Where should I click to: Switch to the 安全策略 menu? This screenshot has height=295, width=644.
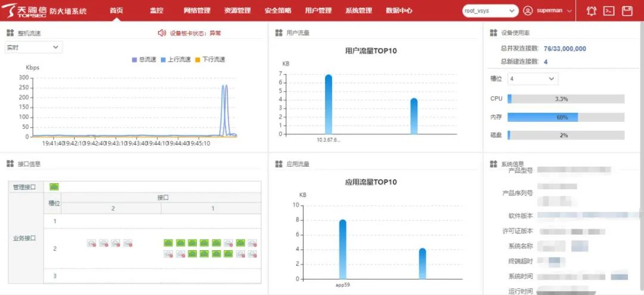click(278, 11)
